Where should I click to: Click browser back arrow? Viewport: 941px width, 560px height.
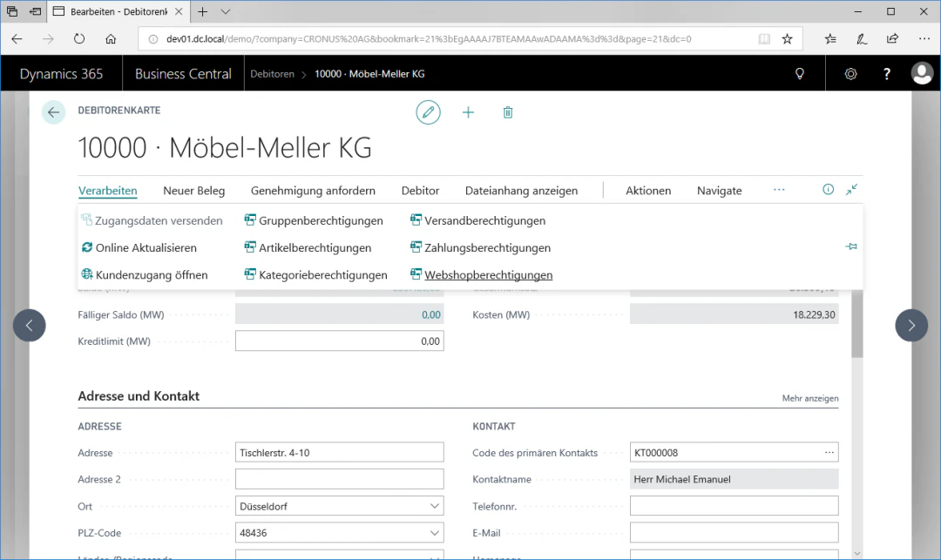(17, 39)
